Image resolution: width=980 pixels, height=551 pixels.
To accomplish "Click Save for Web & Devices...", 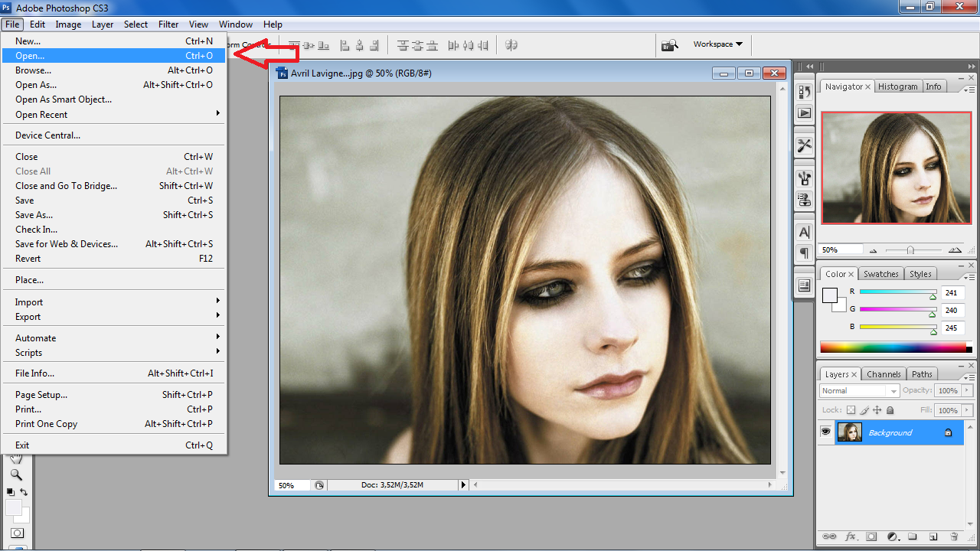I will click(114, 244).
